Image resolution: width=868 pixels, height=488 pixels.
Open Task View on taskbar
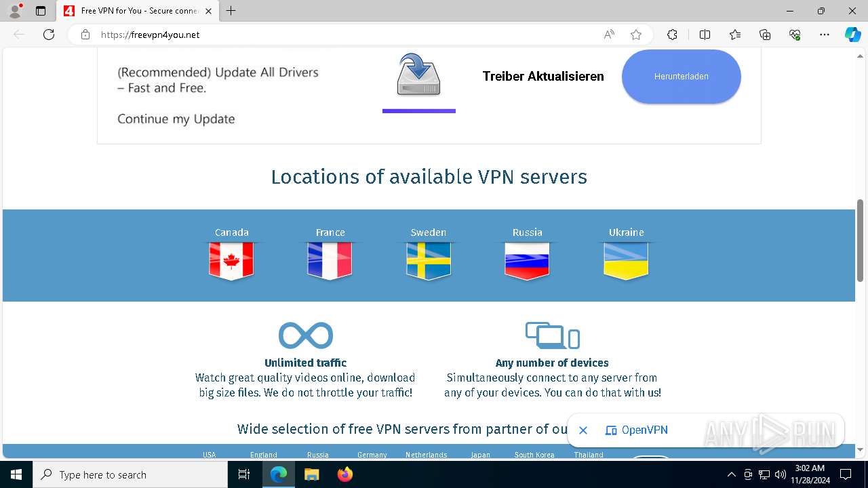click(x=244, y=474)
